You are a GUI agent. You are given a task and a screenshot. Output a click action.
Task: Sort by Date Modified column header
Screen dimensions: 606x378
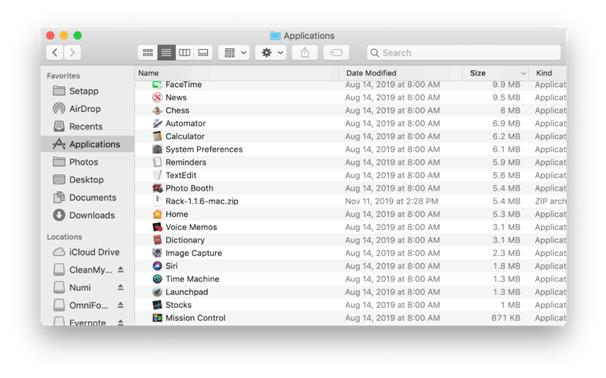point(400,73)
